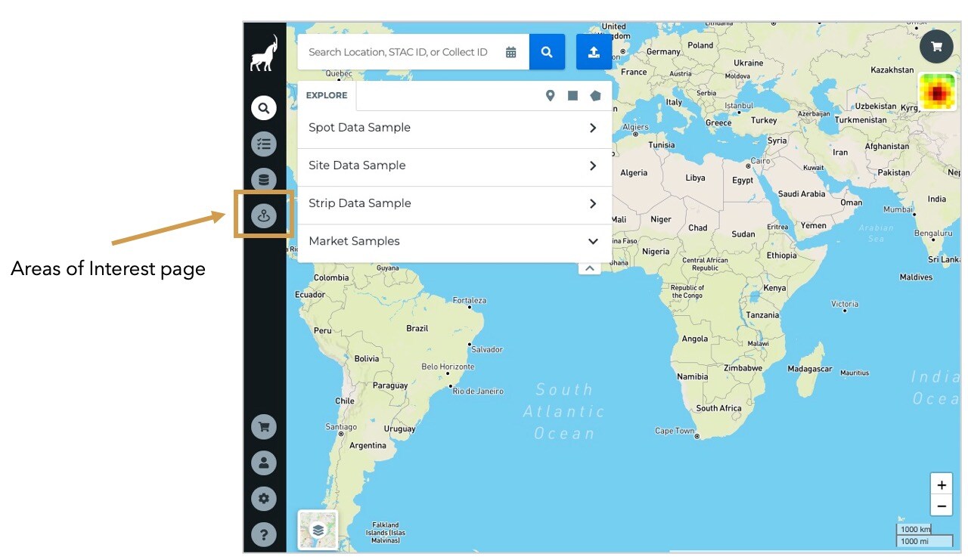Click the Uruguay label on the map

point(400,429)
